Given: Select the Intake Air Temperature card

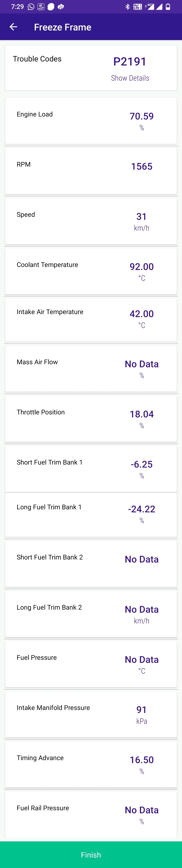Looking at the screenshot, I should click(91, 320).
